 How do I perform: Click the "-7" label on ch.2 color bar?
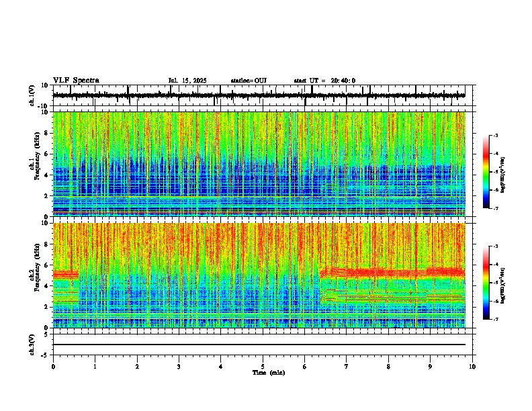click(x=495, y=320)
